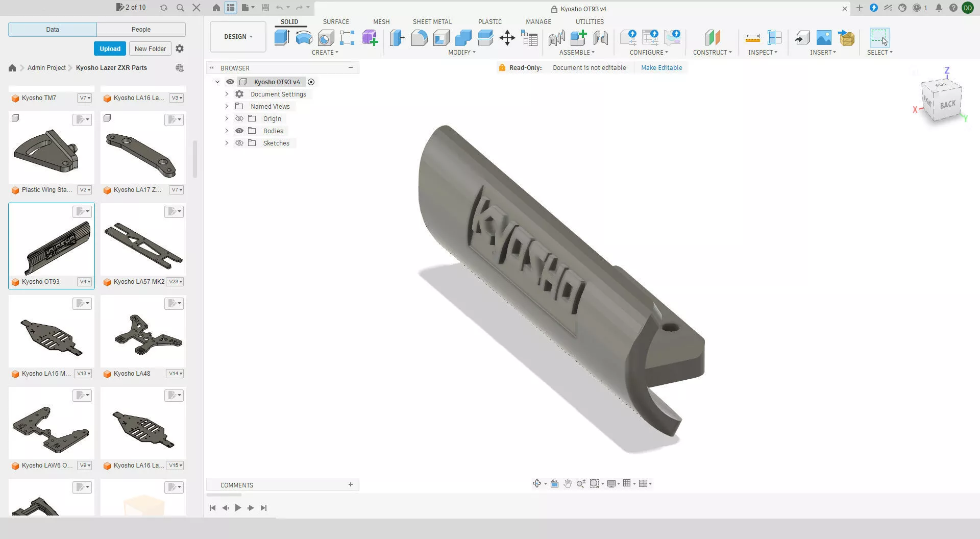Click the New Folder button

point(150,48)
